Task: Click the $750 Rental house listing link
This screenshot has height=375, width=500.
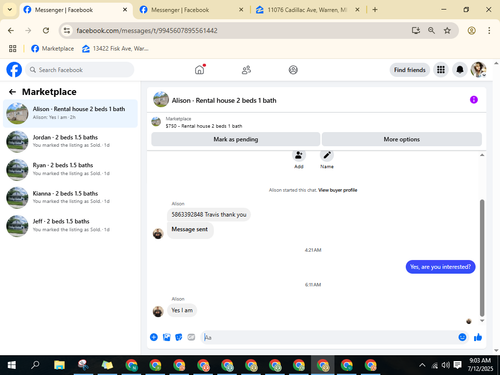Action: (204, 126)
